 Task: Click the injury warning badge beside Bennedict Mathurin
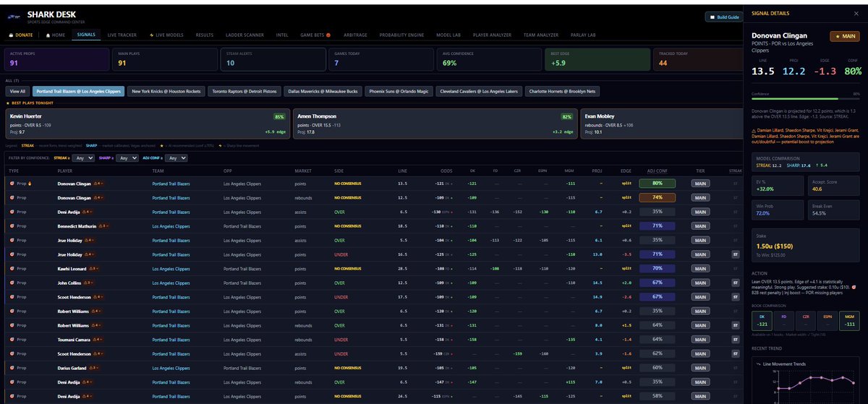click(x=102, y=226)
